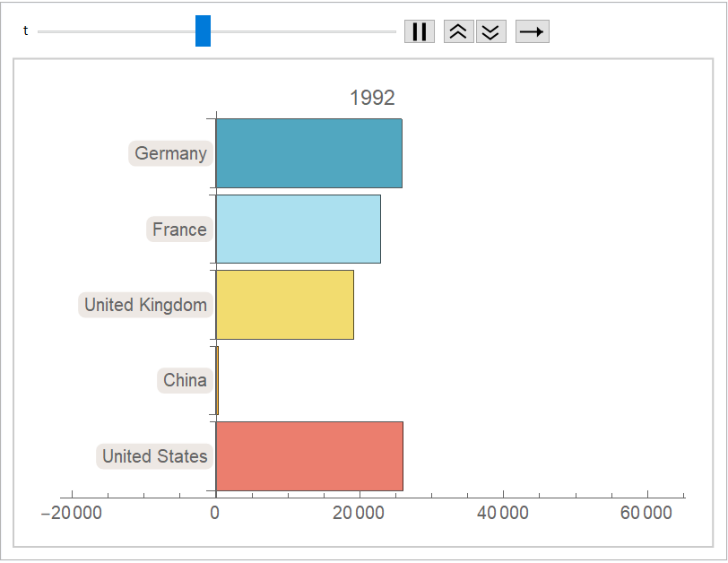The width and height of the screenshot is (728, 563).
Task: Select the Germany label
Action: pyautogui.click(x=170, y=153)
